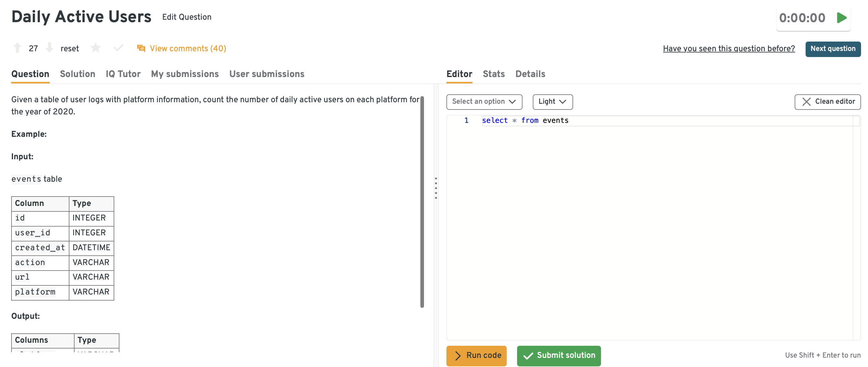Click the downvote arrow icon
868x367 pixels.
tap(49, 48)
